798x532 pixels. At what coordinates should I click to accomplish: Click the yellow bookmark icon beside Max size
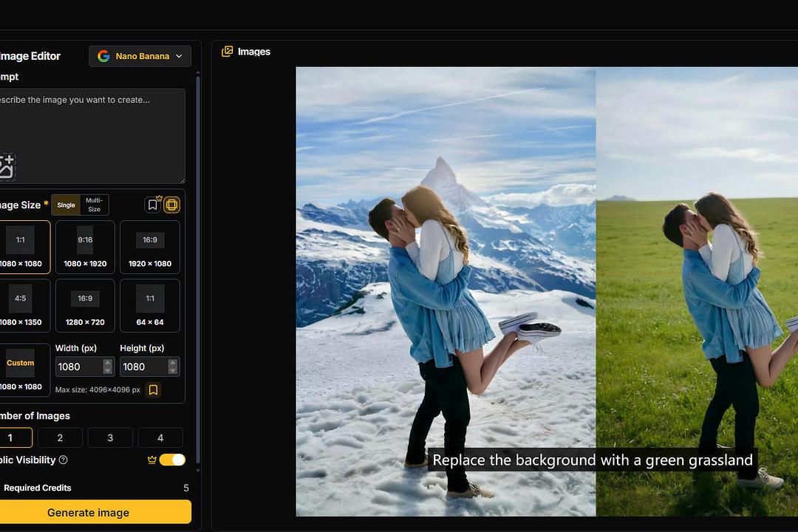click(153, 389)
